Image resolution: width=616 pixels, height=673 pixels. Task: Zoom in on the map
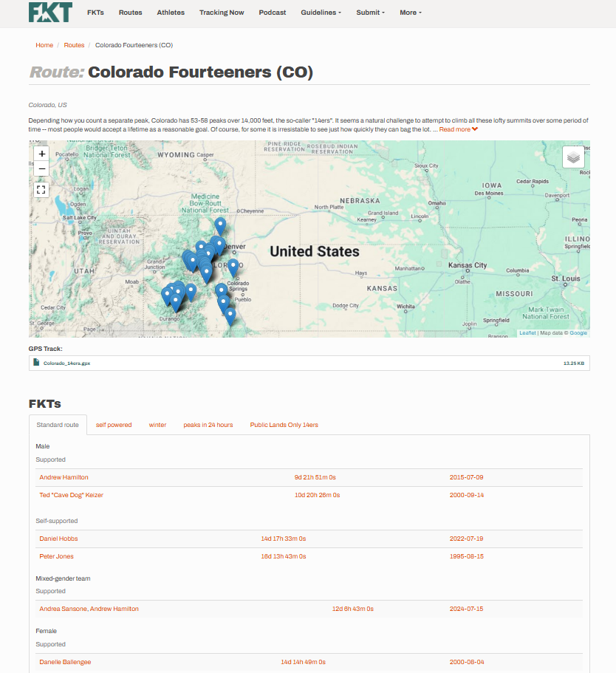click(x=41, y=154)
